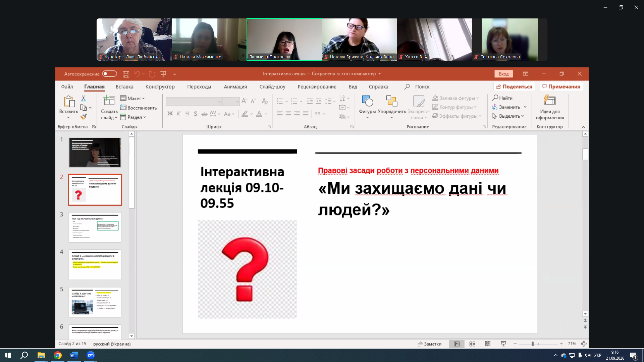Switch to Анимация tab

click(x=235, y=86)
